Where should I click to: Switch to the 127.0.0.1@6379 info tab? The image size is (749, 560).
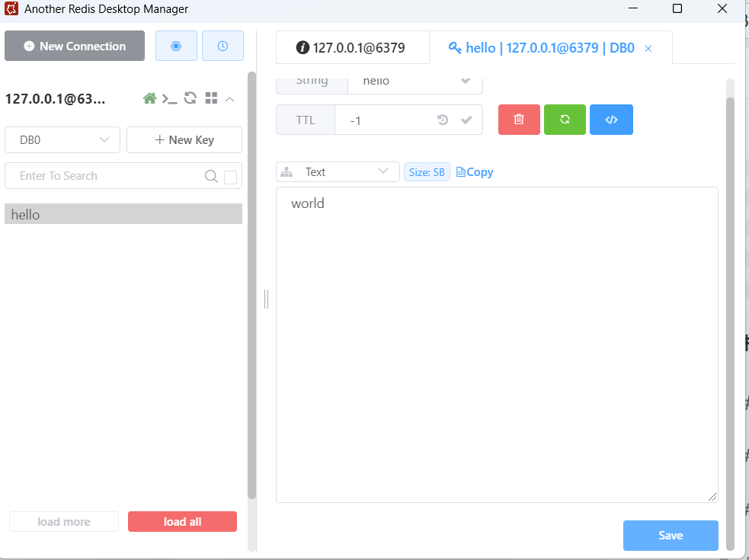(x=353, y=48)
